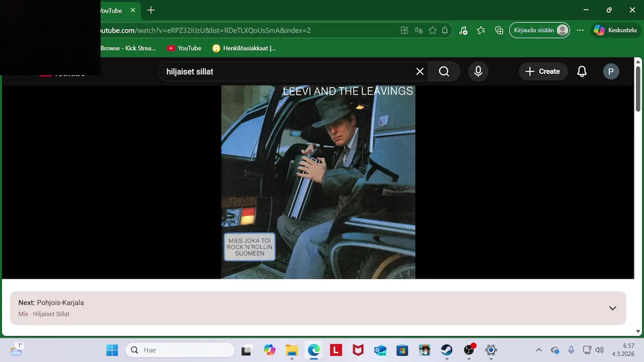Screen dimensions: 644x362
Task: Open a new browser tab
Action: [151, 10]
